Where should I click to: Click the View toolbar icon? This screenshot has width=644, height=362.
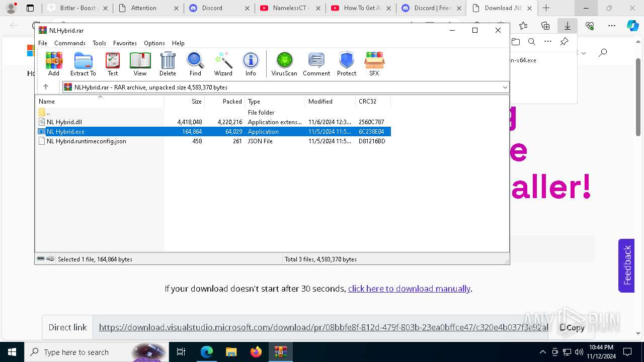[140, 64]
